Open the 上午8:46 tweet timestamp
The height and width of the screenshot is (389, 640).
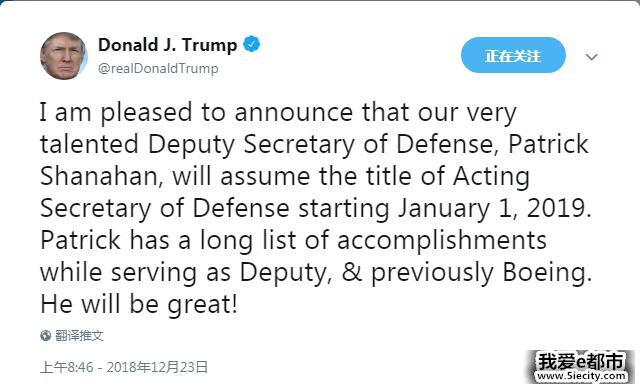coord(67,367)
